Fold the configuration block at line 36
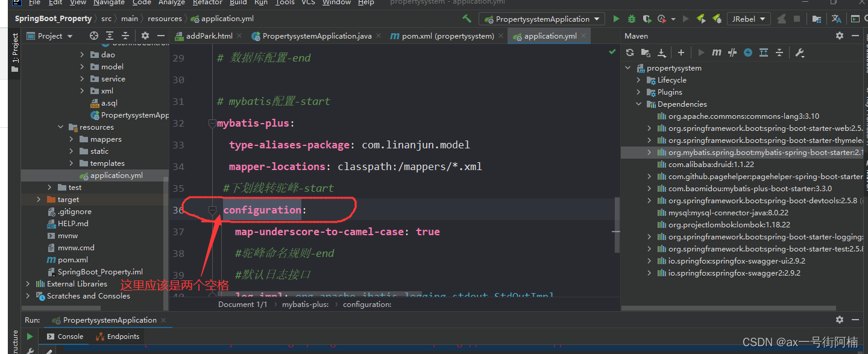This screenshot has height=354, width=868. 212,210
